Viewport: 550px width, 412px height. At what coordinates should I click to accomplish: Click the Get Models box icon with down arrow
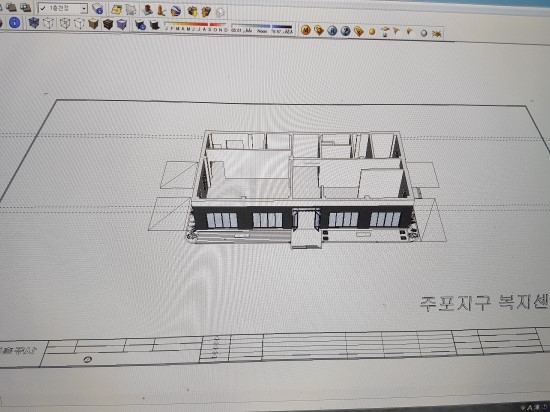tap(192, 12)
